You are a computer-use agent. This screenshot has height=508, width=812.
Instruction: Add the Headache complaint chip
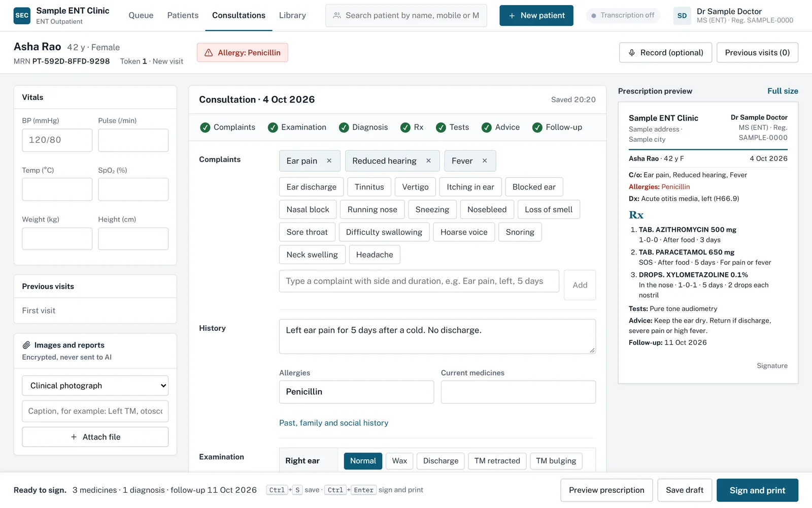[375, 255]
